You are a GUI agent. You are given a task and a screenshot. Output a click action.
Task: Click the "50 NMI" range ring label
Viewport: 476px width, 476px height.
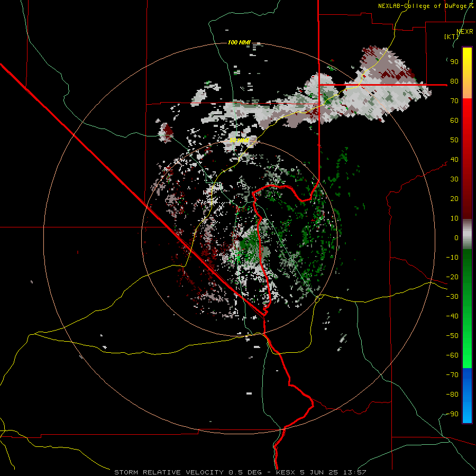239,140
